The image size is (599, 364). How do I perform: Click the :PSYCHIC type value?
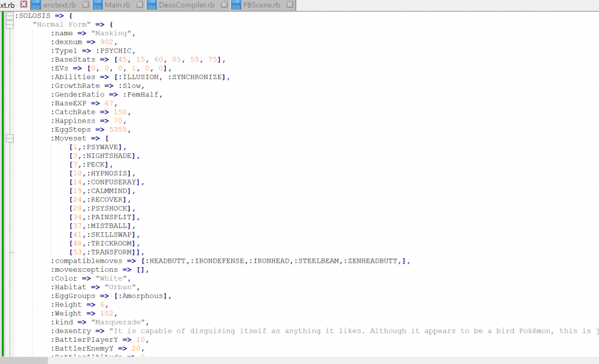(113, 51)
